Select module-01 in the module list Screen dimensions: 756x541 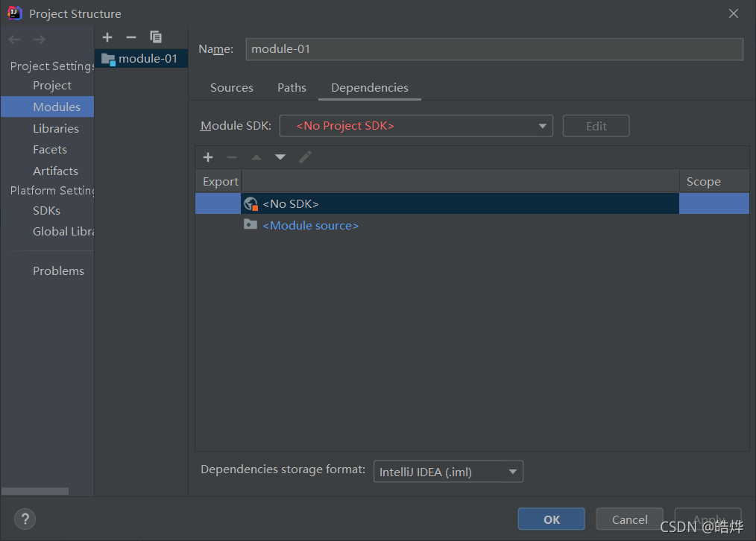(x=141, y=59)
